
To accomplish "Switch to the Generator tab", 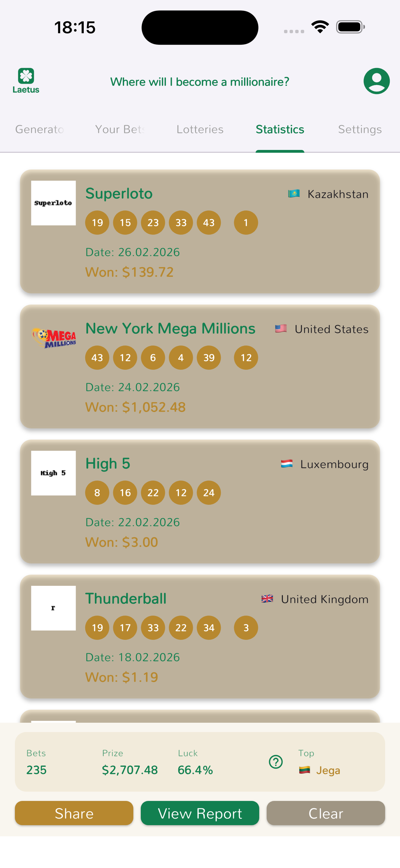I will 40,129.
